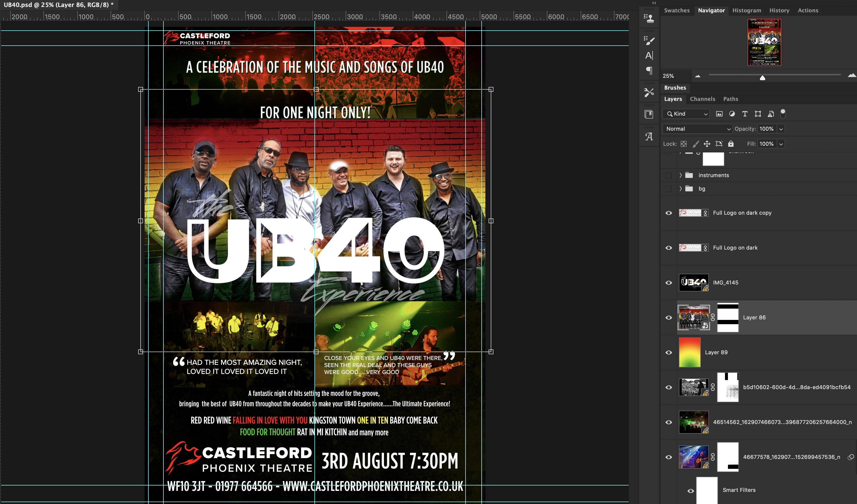Open the Character Styles panel
This screenshot has height=504, width=857.
click(649, 136)
